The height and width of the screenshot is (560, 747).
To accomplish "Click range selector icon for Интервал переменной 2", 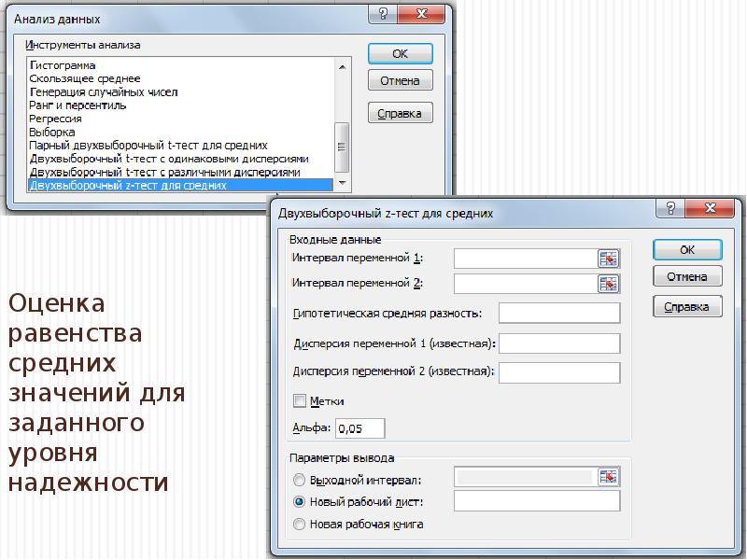I will tap(609, 283).
